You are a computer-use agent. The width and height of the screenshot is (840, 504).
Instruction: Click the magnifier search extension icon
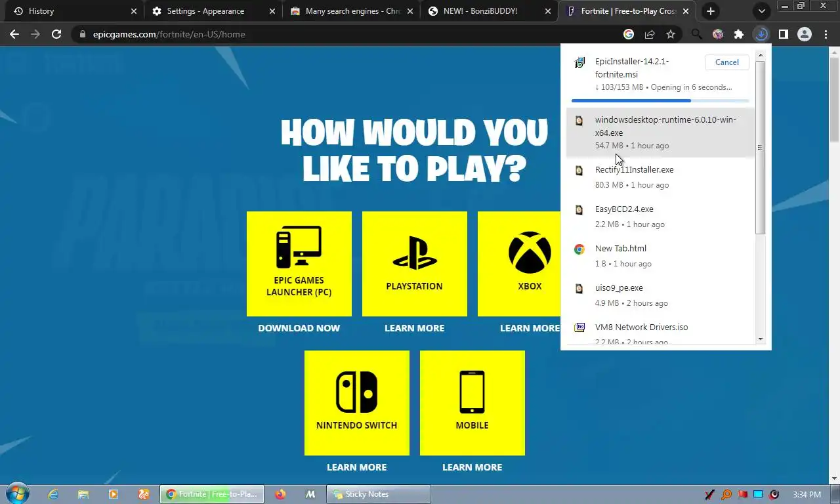point(696,34)
